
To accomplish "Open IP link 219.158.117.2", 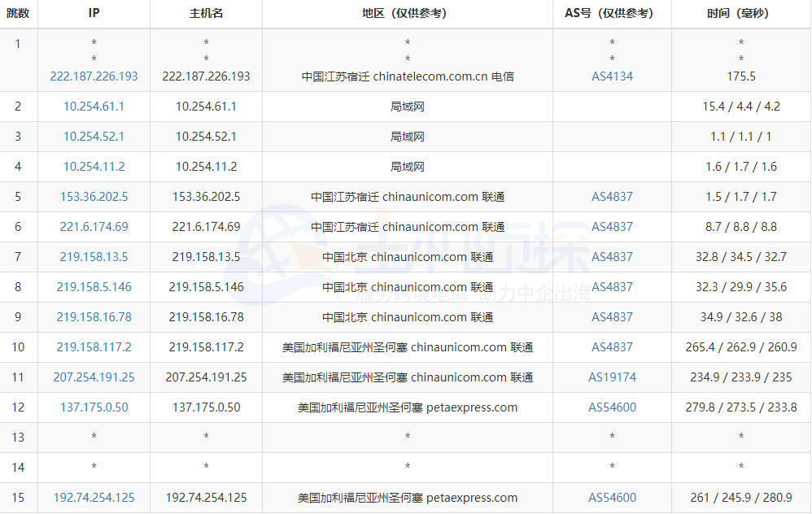I will pos(94,346).
